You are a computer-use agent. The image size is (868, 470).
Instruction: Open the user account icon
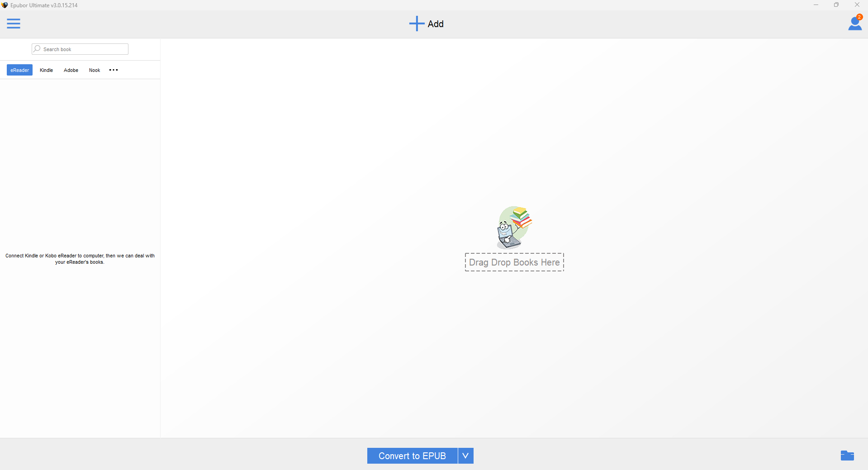pyautogui.click(x=855, y=23)
